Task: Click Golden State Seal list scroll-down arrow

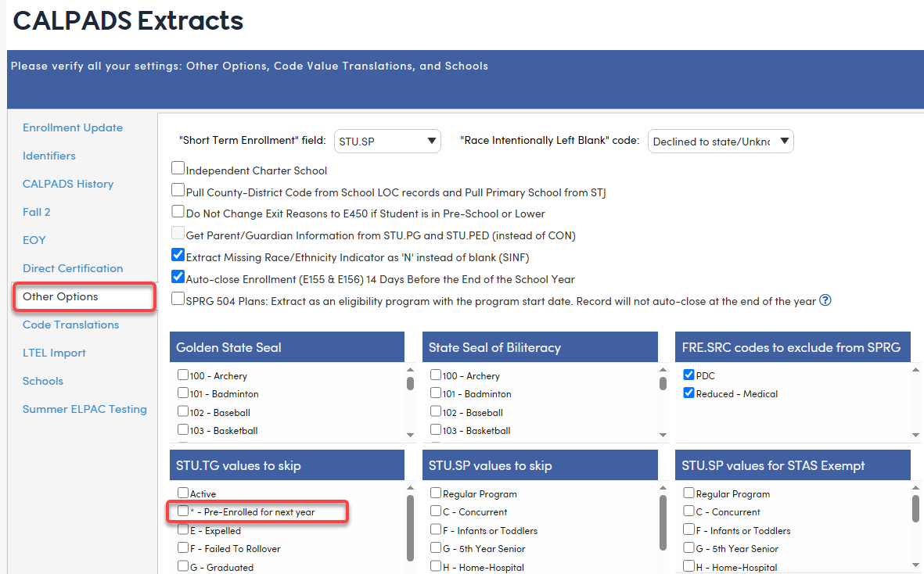Action: coord(410,435)
